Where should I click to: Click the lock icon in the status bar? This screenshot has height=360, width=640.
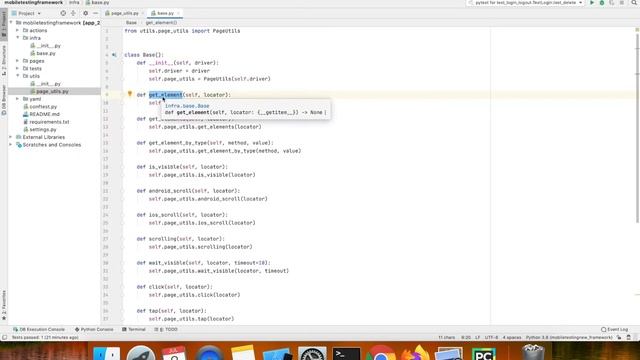[x=619, y=338]
